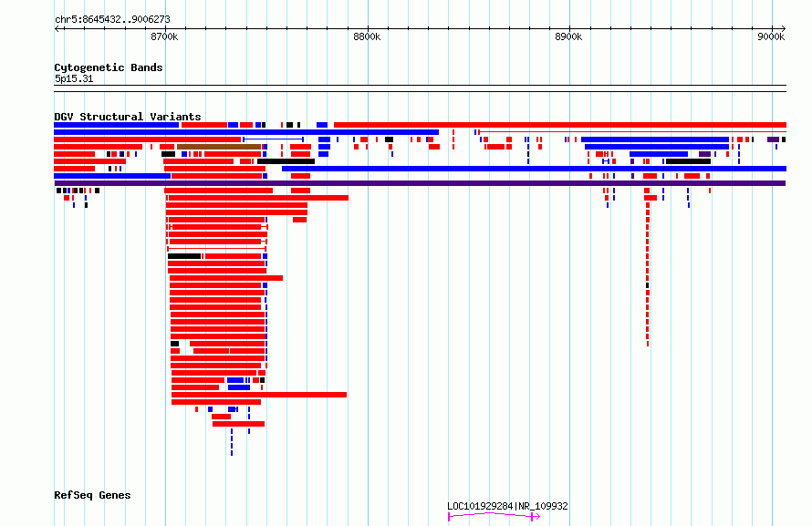812x526 pixels.
Task: Click the vertical blue dashed variant column at the bottom
Action: 232,442
